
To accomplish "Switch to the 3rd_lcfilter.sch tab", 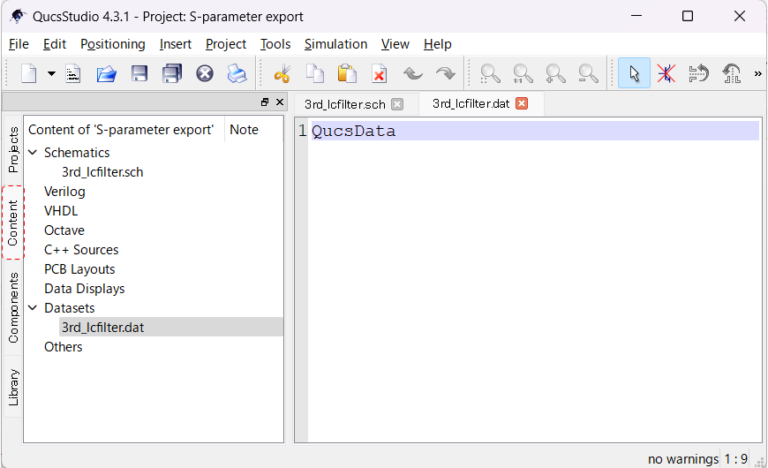I will (x=344, y=104).
